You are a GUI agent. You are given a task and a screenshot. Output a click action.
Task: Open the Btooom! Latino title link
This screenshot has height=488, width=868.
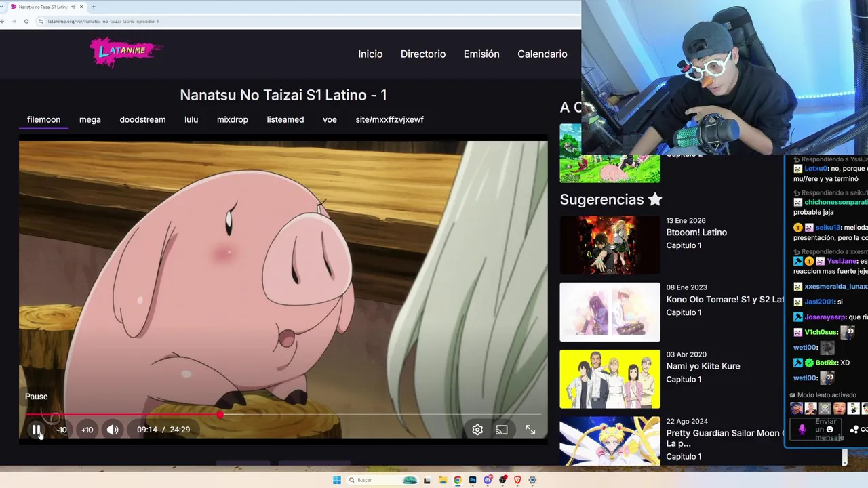click(696, 232)
